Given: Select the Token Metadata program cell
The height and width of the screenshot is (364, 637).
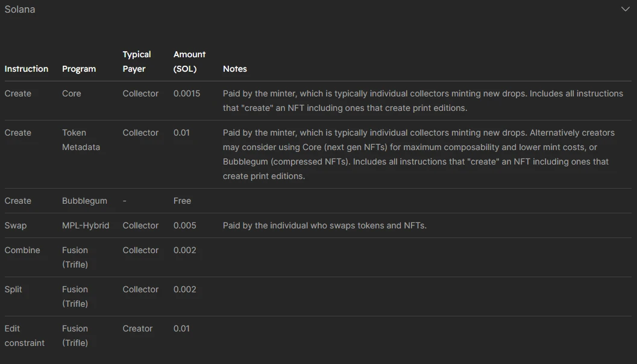Looking at the screenshot, I should (x=81, y=140).
